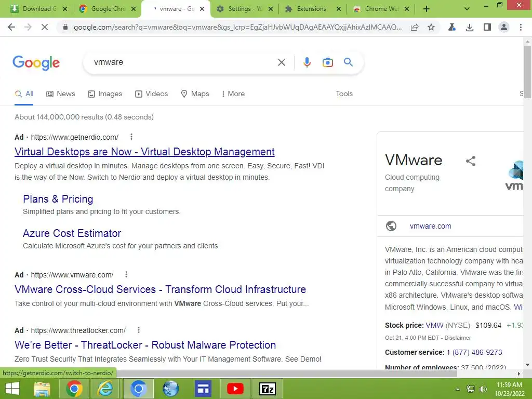Open Azure Cost Estimator link

(72, 233)
